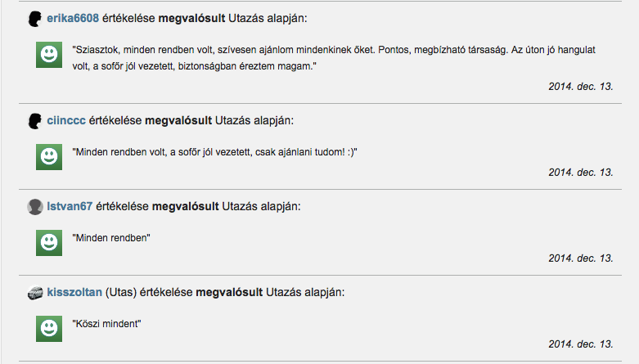Click green smiley beside "Köszi mindent" review
Image resolution: width=639 pixels, height=364 pixels.
tap(49, 329)
